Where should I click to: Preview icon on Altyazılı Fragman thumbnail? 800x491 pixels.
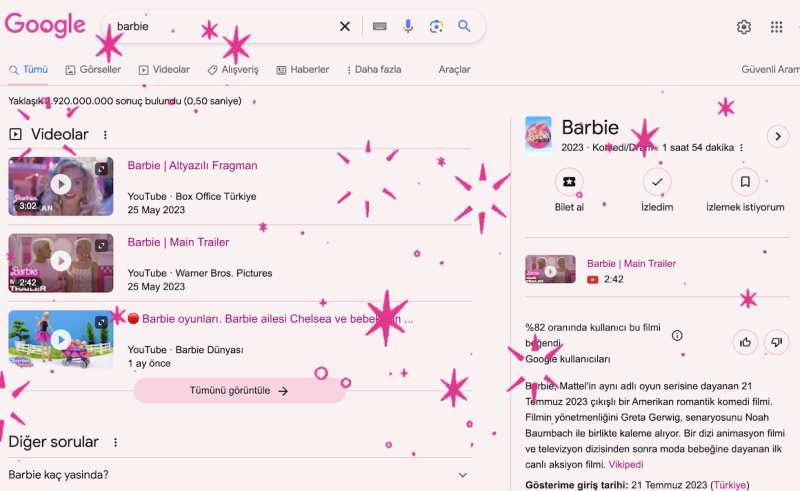pyautogui.click(x=102, y=168)
